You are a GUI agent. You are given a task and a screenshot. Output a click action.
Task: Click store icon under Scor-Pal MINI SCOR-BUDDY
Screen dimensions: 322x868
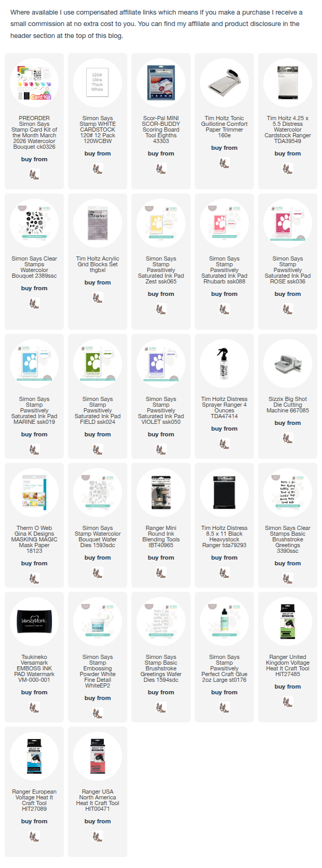tap(161, 169)
